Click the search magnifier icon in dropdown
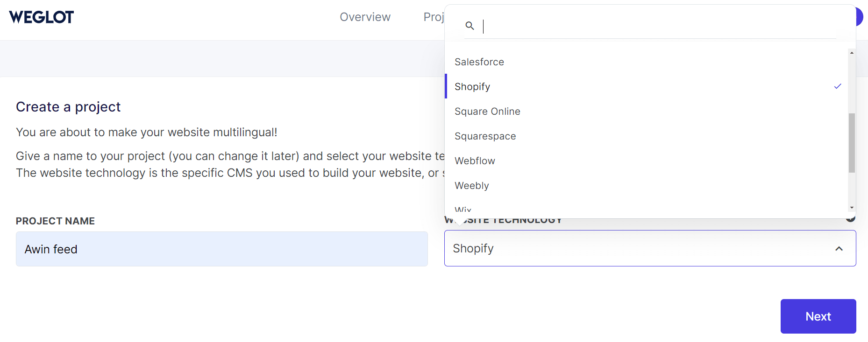 pos(470,26)
